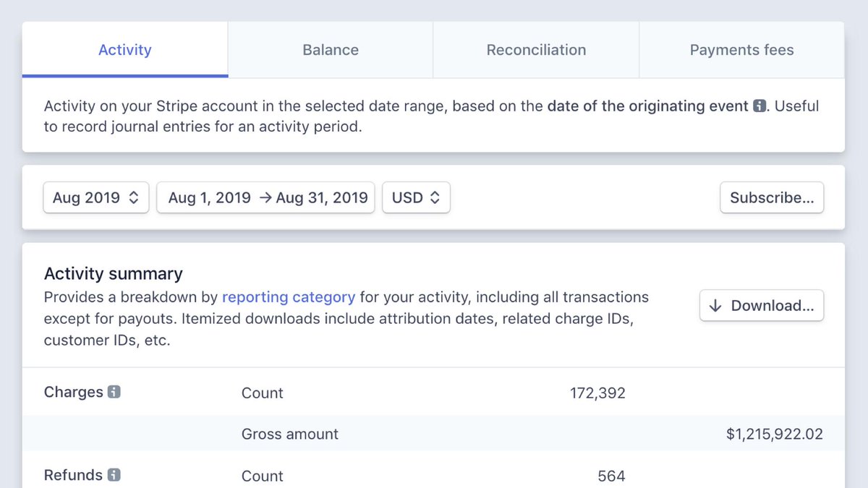The image size is (868, 488).
Task: Click the Charges count value 172,392
Action: (x=597, y=393)
